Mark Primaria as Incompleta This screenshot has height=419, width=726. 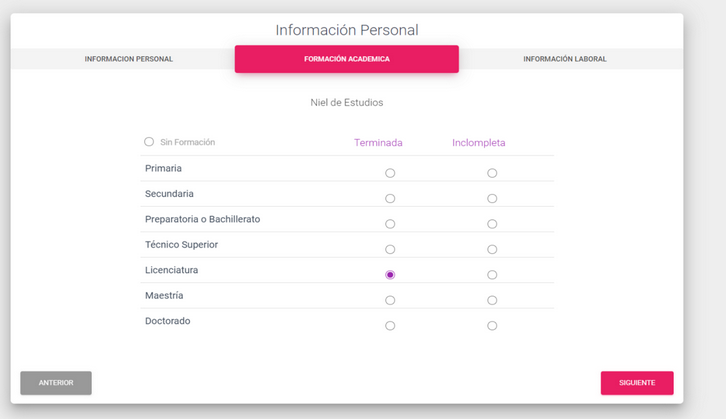[492, 173]
